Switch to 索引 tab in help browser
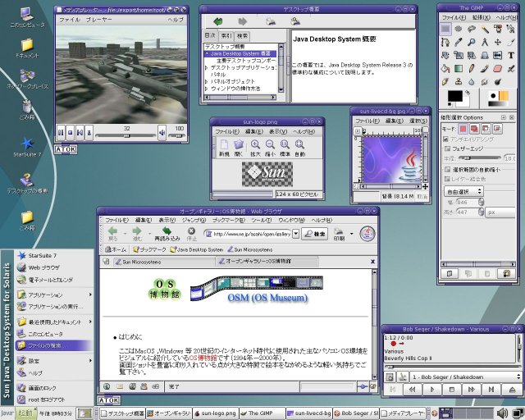 coord(226,35)
